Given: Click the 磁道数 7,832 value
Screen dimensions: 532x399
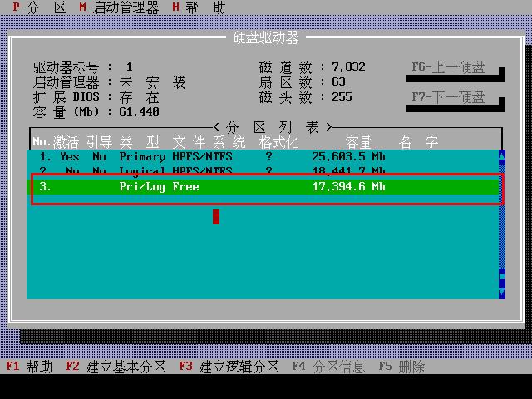Looking at the screenshot, I should [x=349, y=66].
